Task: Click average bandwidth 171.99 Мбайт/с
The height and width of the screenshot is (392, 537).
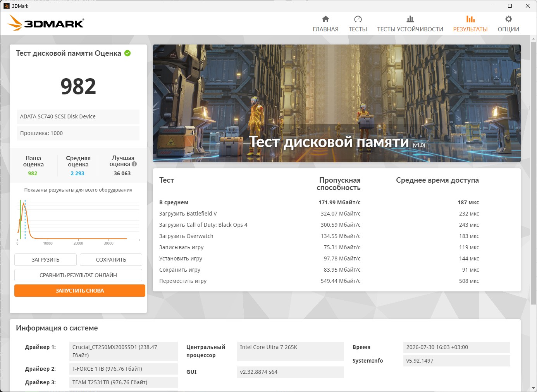Action: pyautogui.click(x=339, y=202)
